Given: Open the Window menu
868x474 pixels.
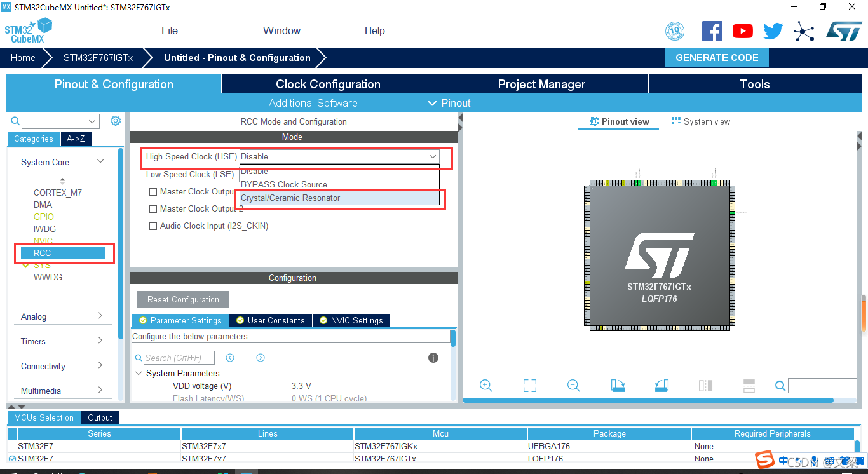Looking at the screenshot, I should (281, 30).
